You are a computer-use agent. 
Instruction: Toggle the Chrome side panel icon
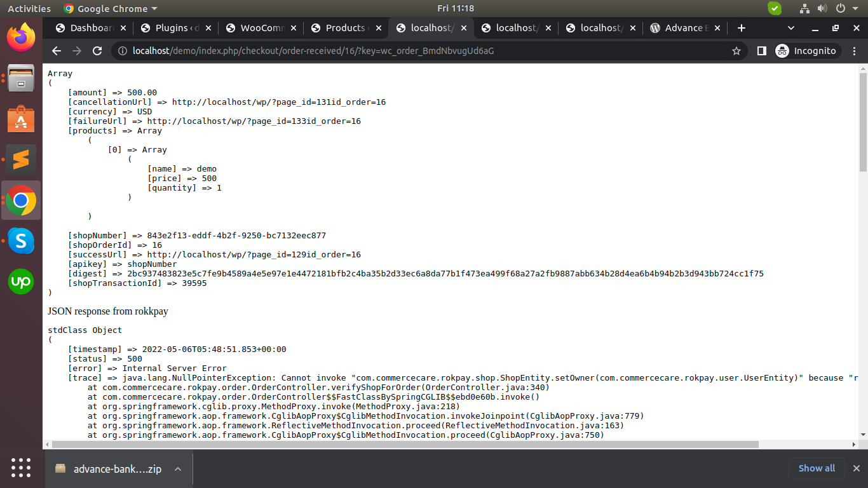point(761,51)
